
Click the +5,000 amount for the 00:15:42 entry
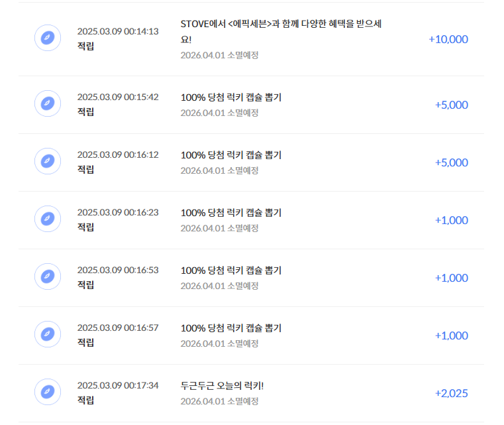point(451,105)
